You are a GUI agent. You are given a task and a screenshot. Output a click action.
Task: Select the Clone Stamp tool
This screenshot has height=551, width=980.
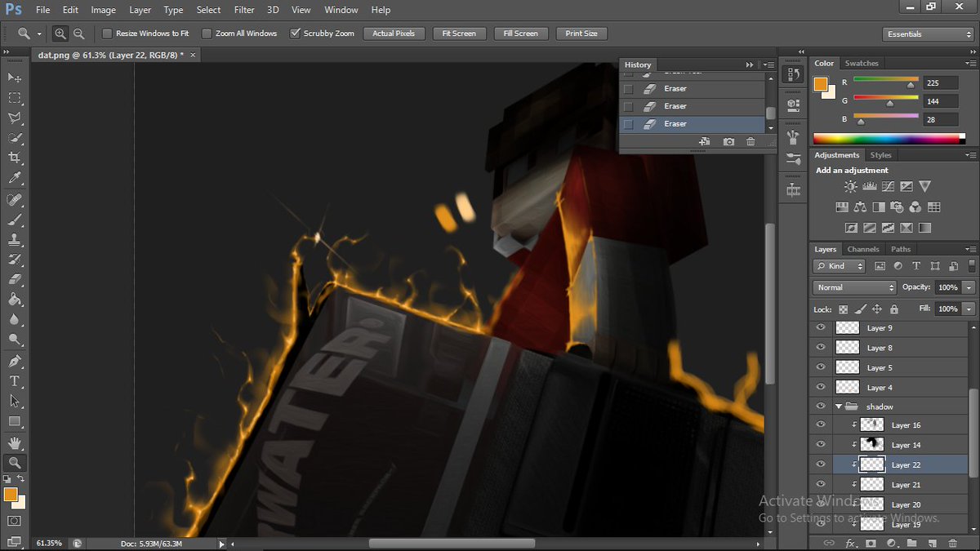point(15,240)
